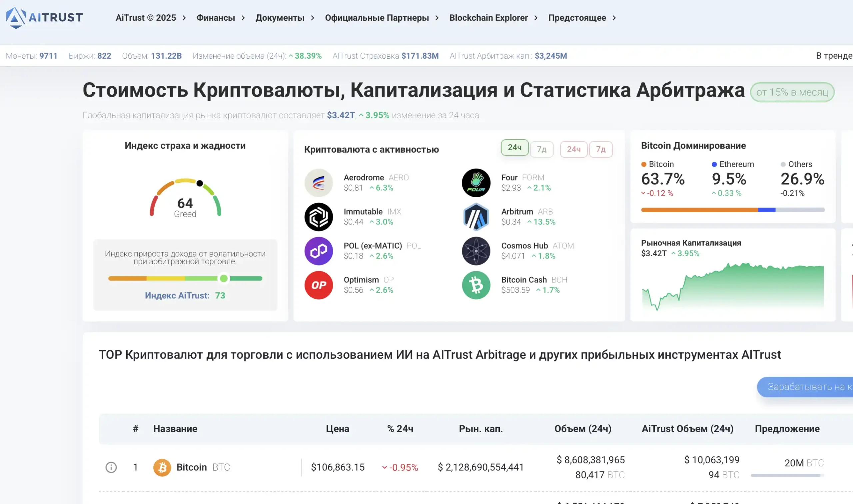Open the Four FORM coin icon
The height and width of the screenshot is (504, 853).
tap(476, 183)
